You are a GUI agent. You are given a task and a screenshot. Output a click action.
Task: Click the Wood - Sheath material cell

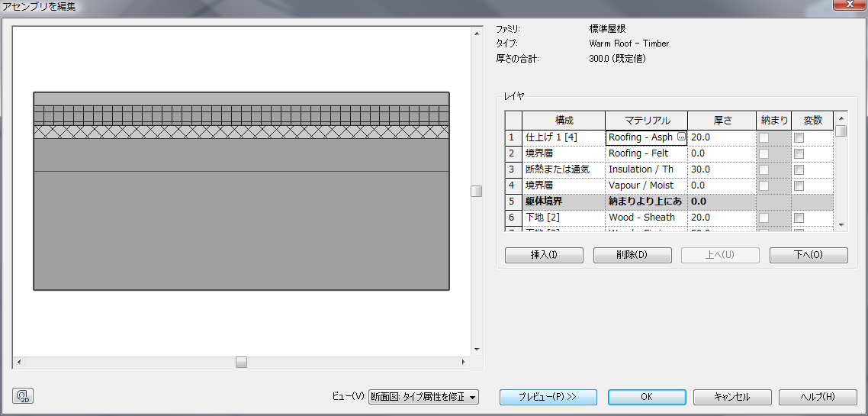[x=647, y=218]
